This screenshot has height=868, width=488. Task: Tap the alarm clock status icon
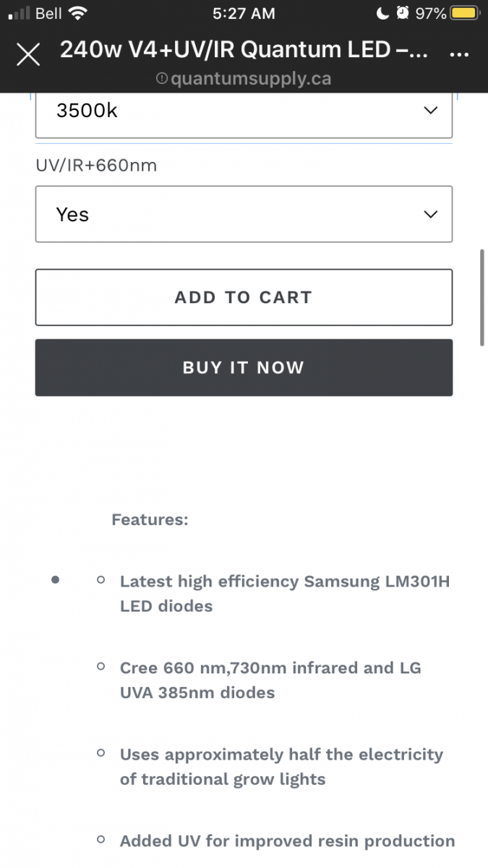click(x=403, y=13)
